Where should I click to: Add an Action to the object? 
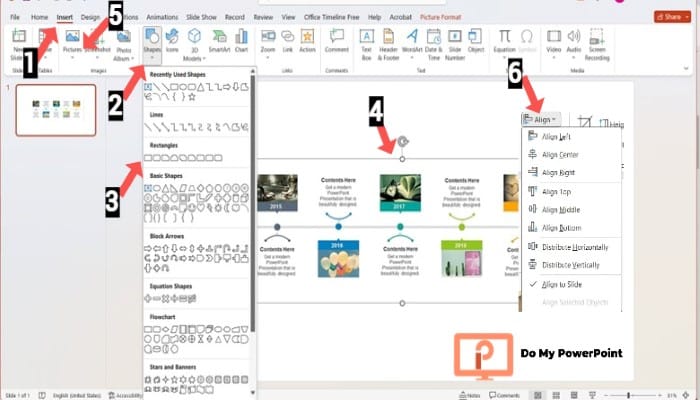(x=307, y=41)
